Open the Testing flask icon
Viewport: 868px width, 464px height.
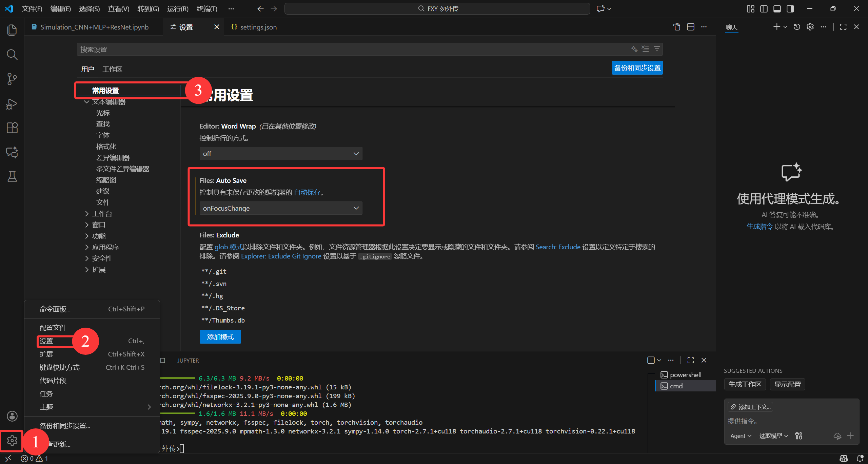click(x=12, y=177)
